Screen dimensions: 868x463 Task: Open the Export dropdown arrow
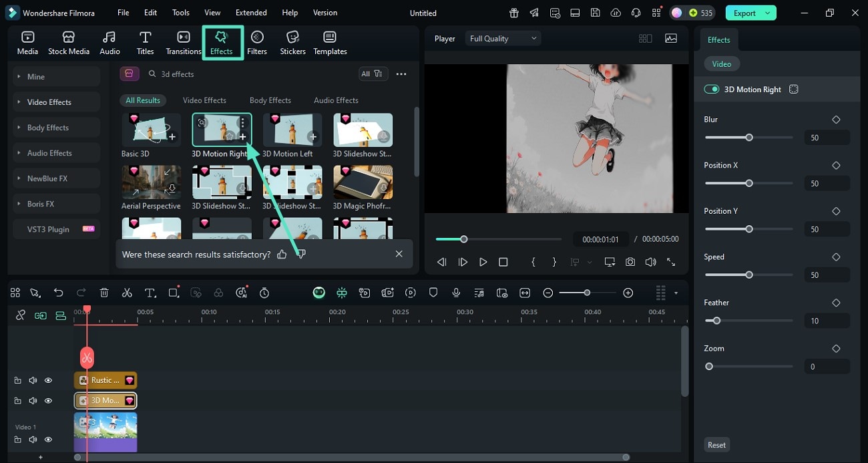tap(768, 13)
